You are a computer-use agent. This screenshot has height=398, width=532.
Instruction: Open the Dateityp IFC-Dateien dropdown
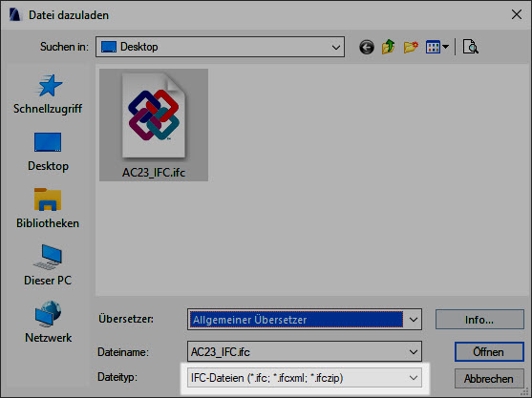(x=305, y=378)
